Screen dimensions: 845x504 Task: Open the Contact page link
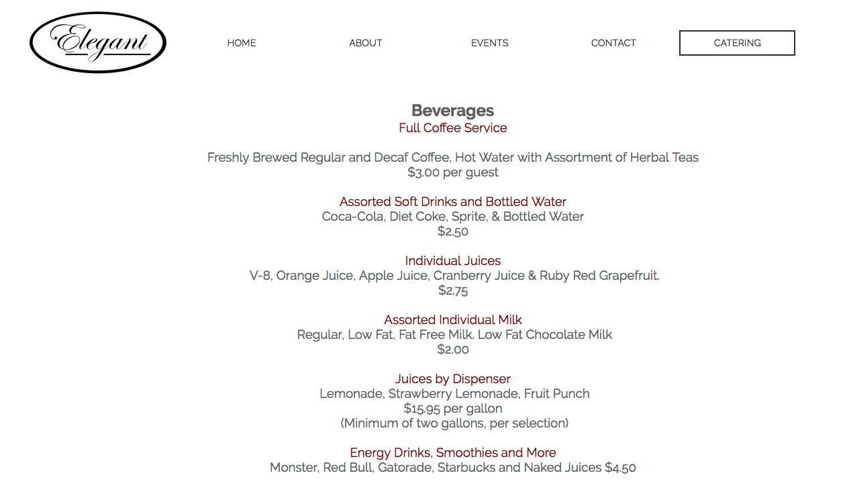(613, 43)
